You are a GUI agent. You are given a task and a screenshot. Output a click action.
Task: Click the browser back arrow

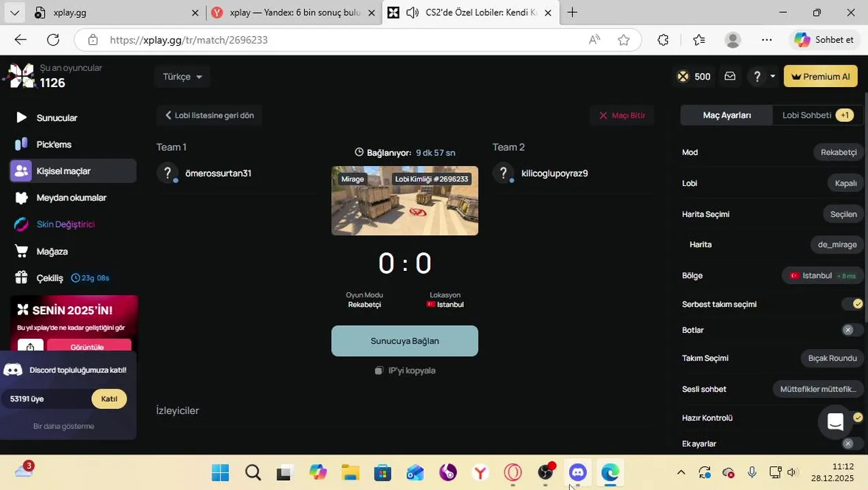point(20,40)
